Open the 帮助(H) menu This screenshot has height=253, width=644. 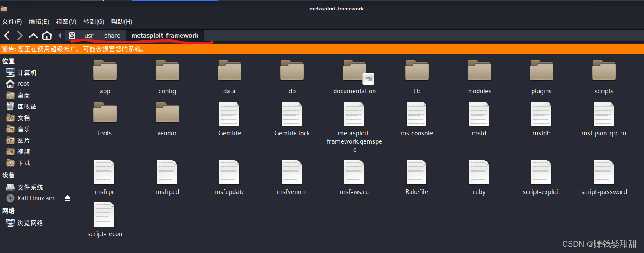(121, 22)
